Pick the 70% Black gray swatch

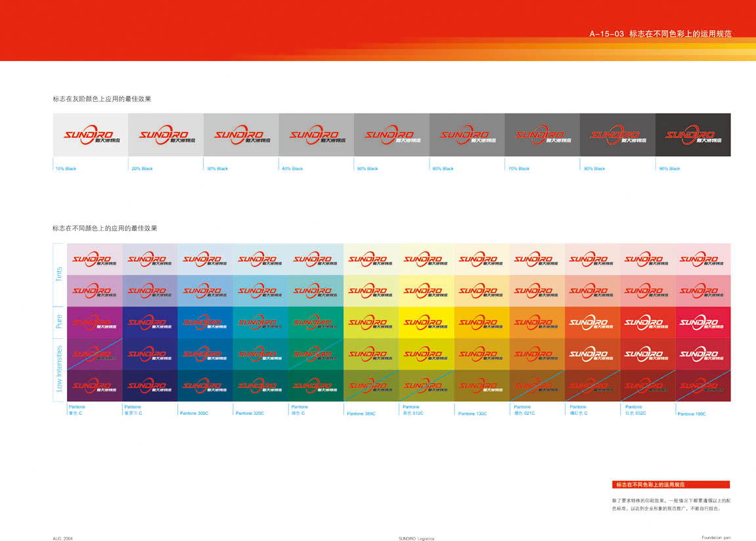(543, 135)
